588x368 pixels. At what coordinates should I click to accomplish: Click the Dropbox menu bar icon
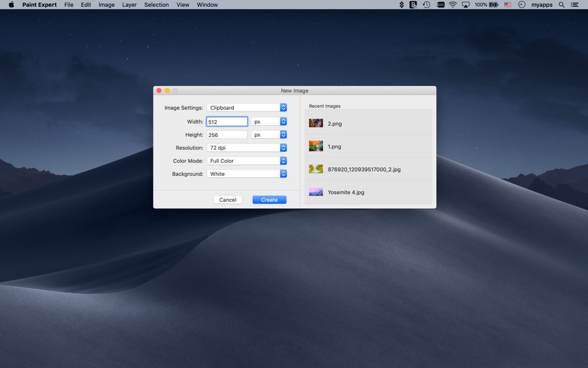401,4
